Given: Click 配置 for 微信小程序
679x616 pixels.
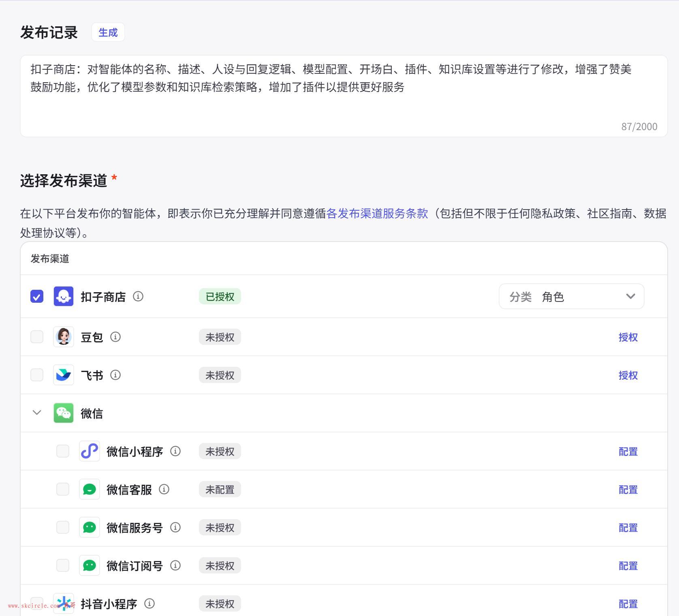Looking at the screenshot, I should point(628,451).
